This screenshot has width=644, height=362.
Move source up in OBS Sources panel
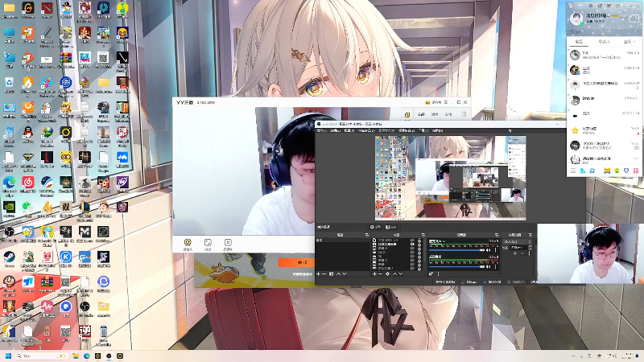[x=394, y=274]
